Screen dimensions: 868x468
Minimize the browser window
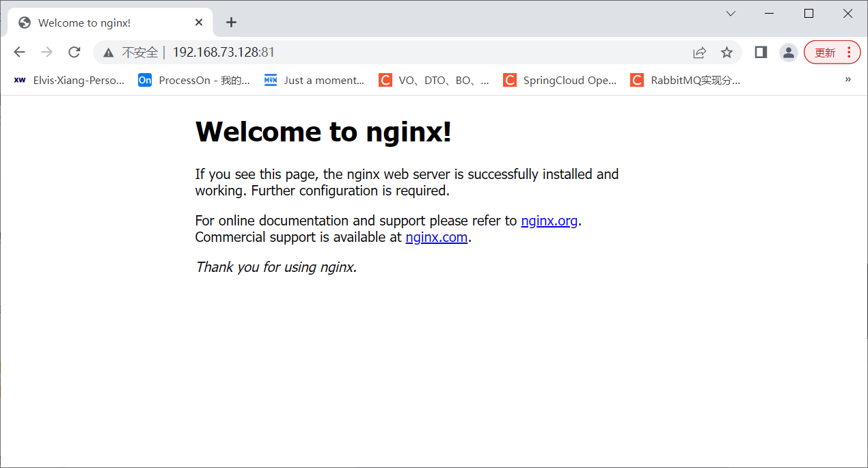pyautogui.click(x=770, y=14)
